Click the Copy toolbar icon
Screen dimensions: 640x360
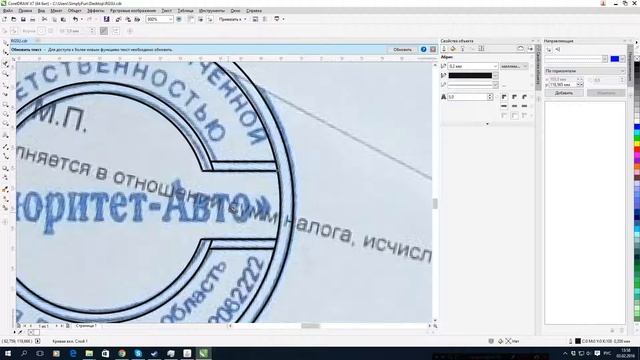pyautogui.click(x=54, y=19)
